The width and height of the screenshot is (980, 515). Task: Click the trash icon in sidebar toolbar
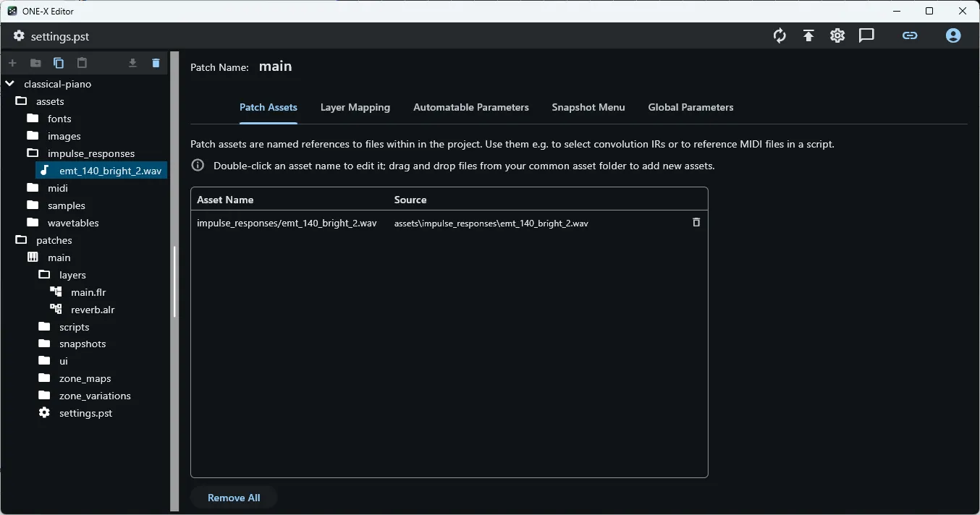(x=156, y=63)
